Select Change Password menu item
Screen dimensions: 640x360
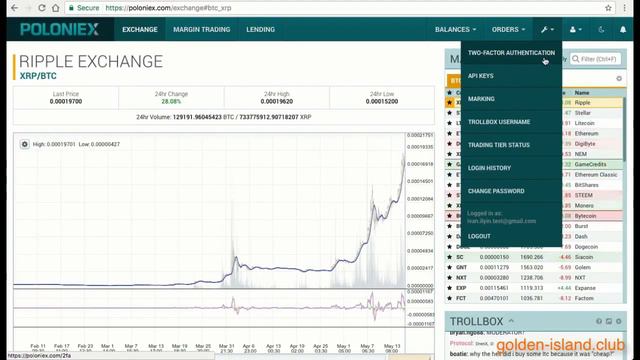511,191
